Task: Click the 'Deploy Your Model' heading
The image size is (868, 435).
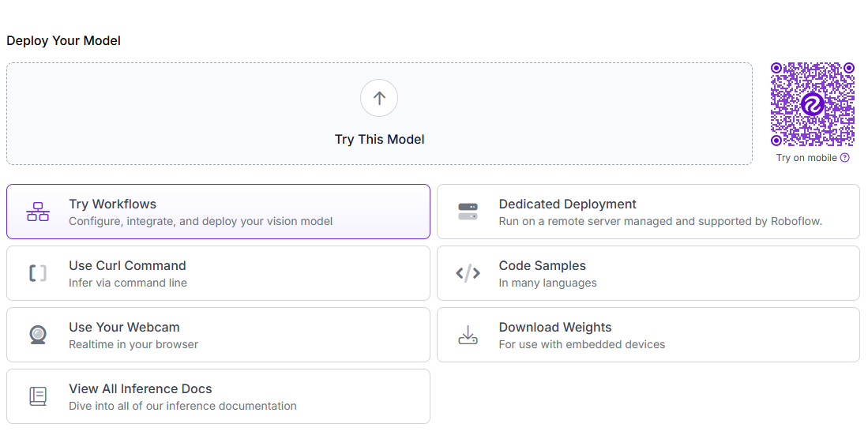Action: (64, 41)
